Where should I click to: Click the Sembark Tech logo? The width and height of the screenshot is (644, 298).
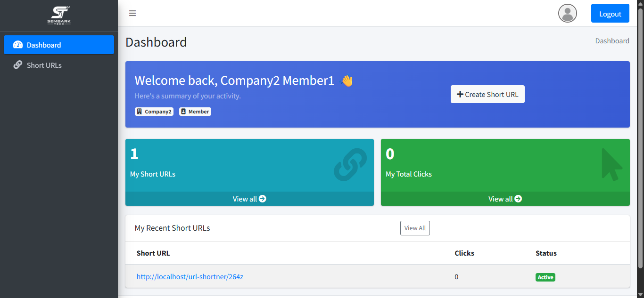[59, 15]
